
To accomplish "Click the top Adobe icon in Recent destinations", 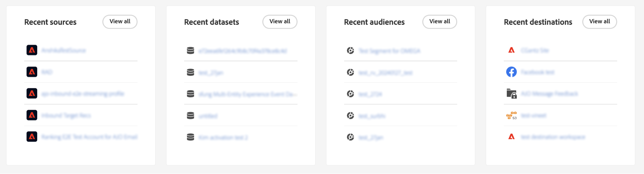I will pos(511,50).
